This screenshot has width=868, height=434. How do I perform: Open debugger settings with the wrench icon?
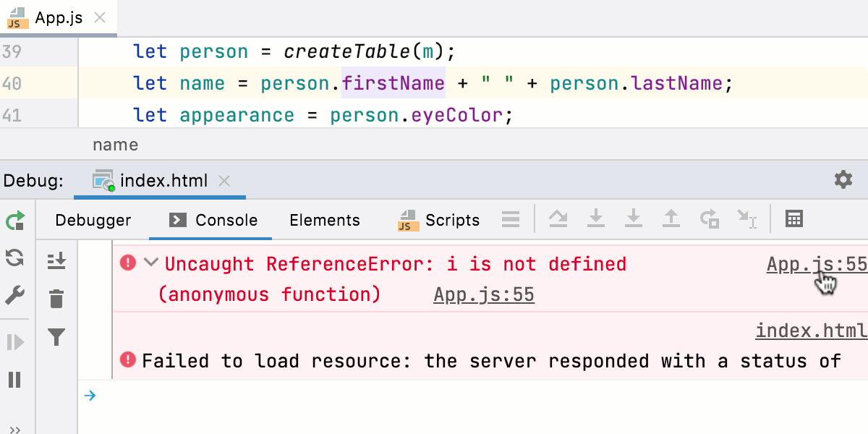click(x=14, y=296)
